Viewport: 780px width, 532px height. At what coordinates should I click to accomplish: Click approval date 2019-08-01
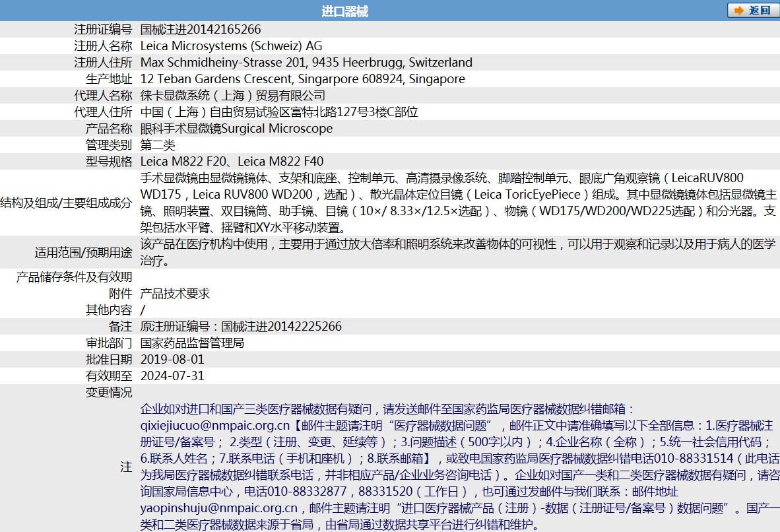[172, 359]
